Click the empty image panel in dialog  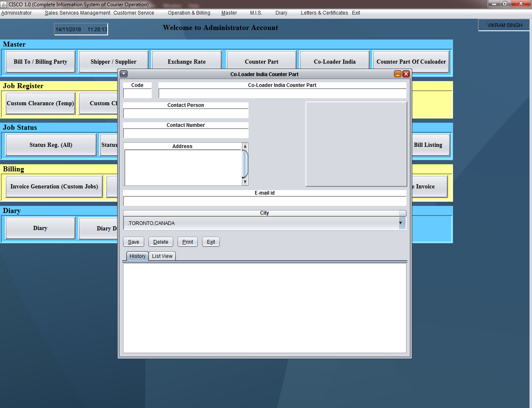(x=356, y=144)
